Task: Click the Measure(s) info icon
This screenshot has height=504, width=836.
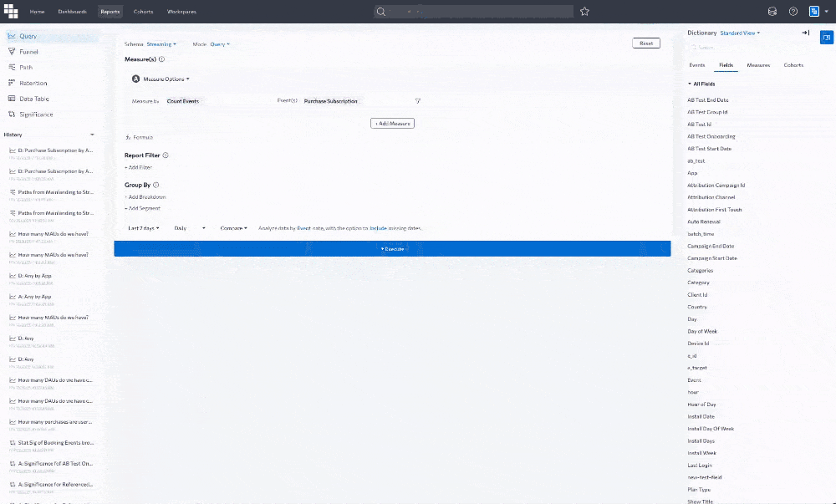Action: click(161, 59)
